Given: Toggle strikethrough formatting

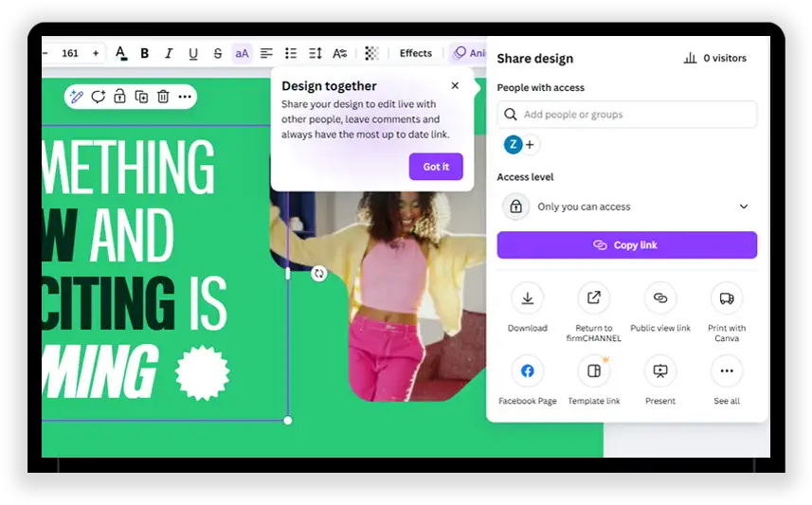Looking at the screenshot, I should [x=218, y=53].
